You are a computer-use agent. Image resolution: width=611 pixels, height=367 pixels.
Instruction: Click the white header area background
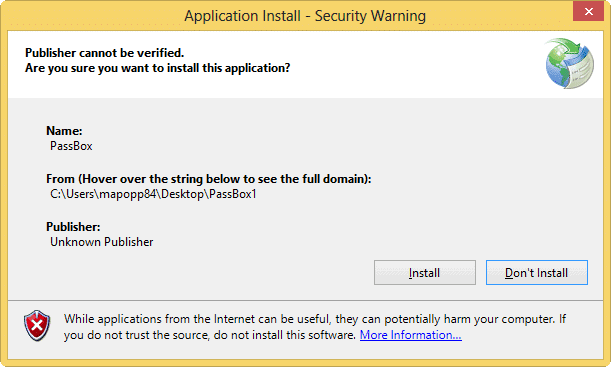[390, 62]
